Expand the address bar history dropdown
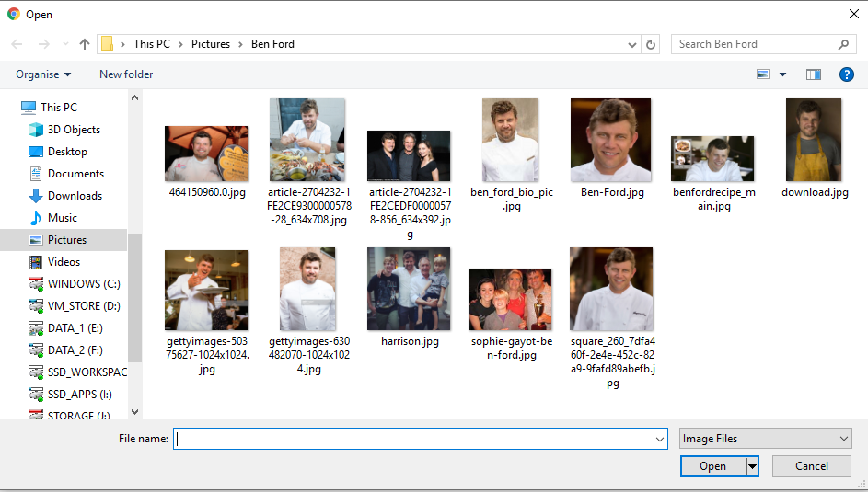868x492 pixels. [632, 44]
